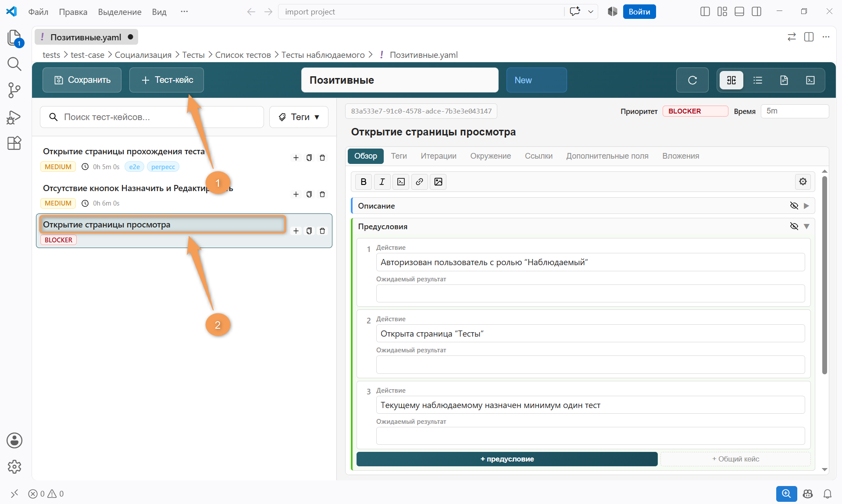Click the Войти sign-in button
The image size is (842, 504).
pos(639,12)
